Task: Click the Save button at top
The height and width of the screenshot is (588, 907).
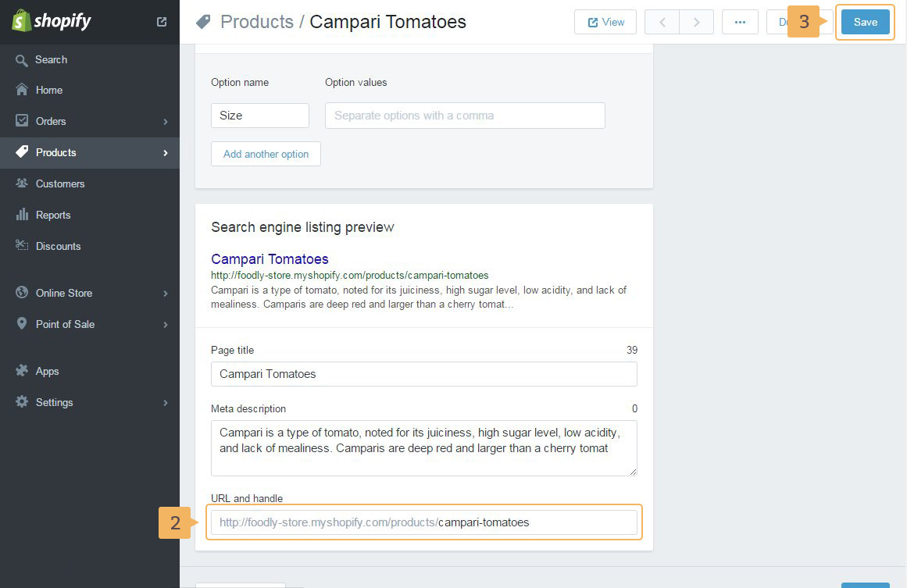Action: pos(865,22)
